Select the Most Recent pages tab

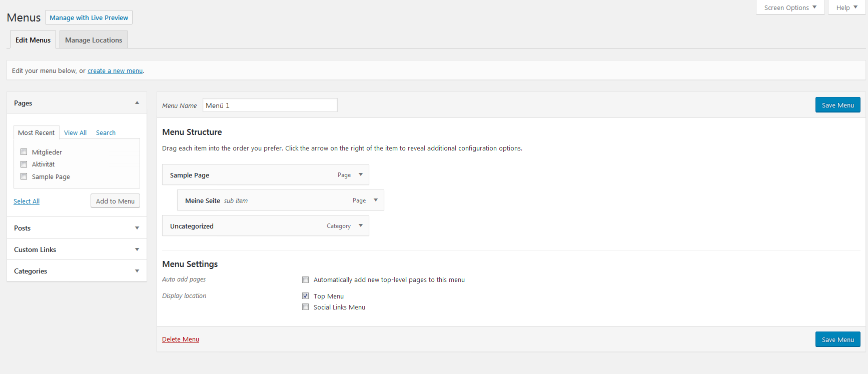coord(36,132)
